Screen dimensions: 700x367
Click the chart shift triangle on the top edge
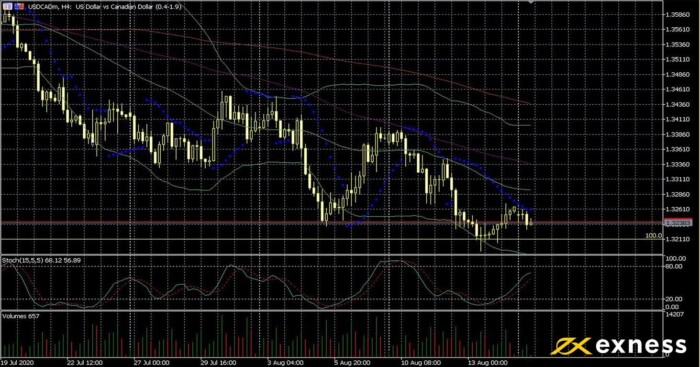[x=531, y=2]
